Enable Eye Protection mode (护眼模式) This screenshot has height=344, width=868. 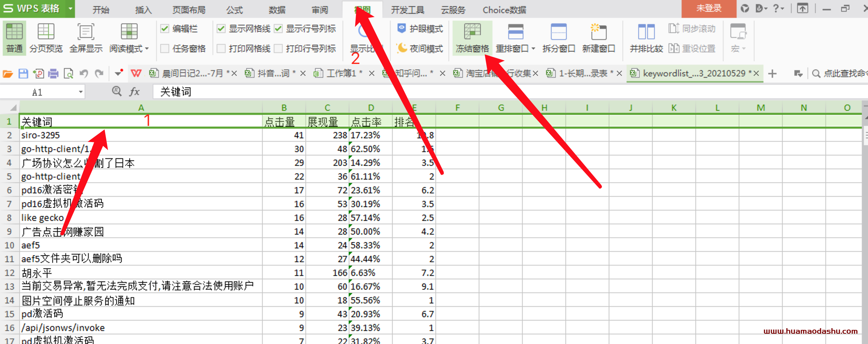tap(420, 29)
